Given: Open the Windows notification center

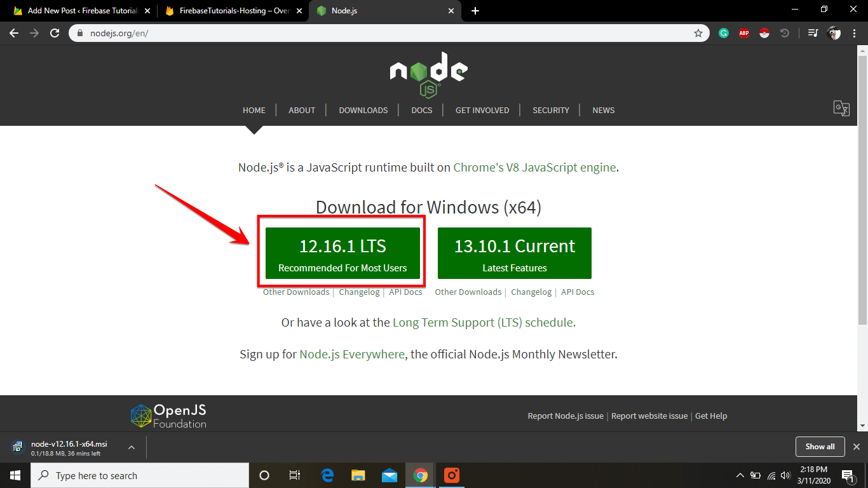Looking at the screenshot, I should coord(848,475).
